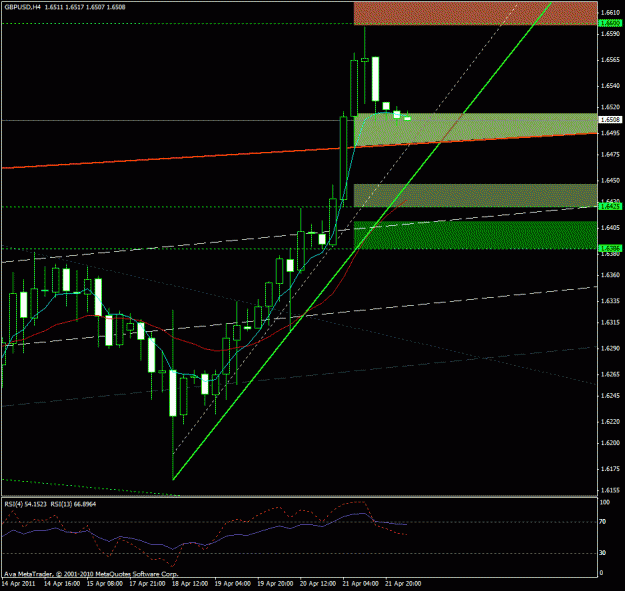
Task: Click the 1.6335 price scale label
Action: pos(610,301)
